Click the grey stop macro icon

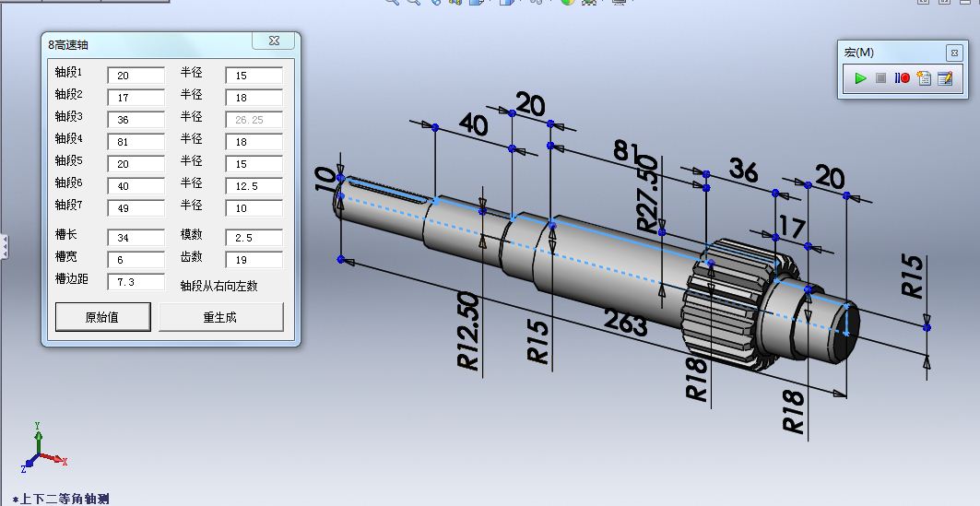click(x=881, y=78)
